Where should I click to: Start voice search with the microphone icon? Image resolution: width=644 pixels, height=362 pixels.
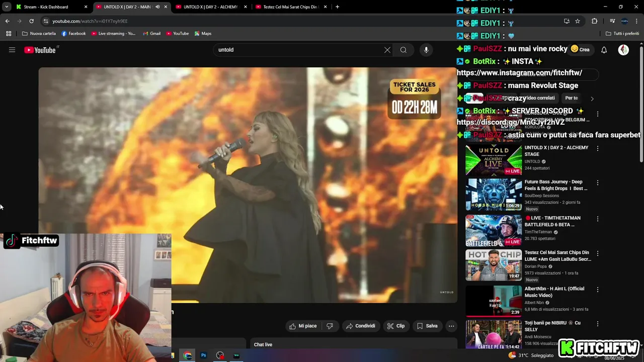point(426,50)
